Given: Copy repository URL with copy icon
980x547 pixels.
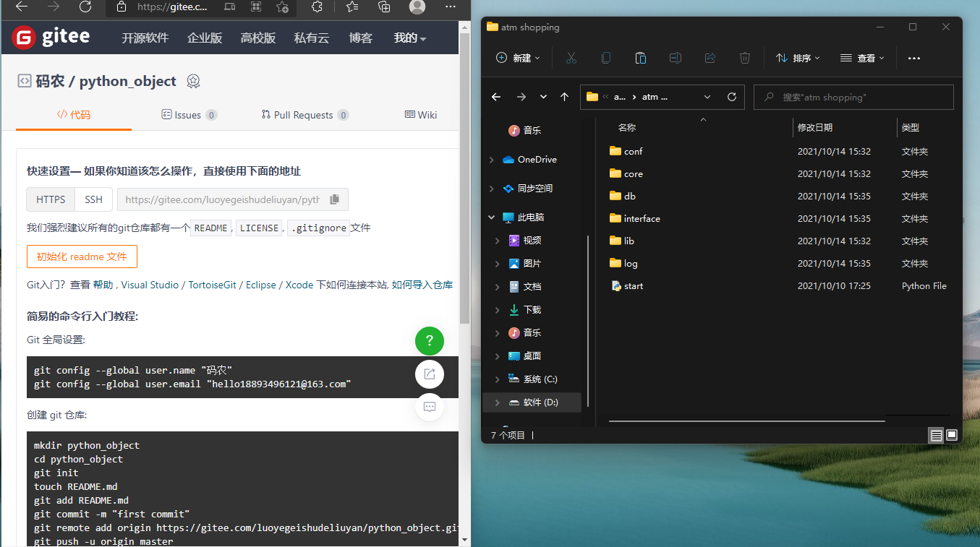Looking at the screenshot, I should [334, 199].
